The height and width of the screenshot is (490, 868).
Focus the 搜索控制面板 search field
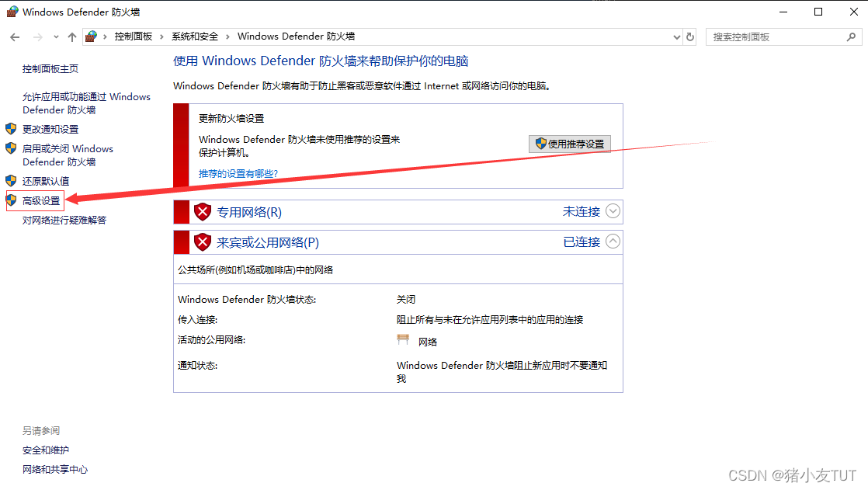pyautogui.click(x=776, y=37)
